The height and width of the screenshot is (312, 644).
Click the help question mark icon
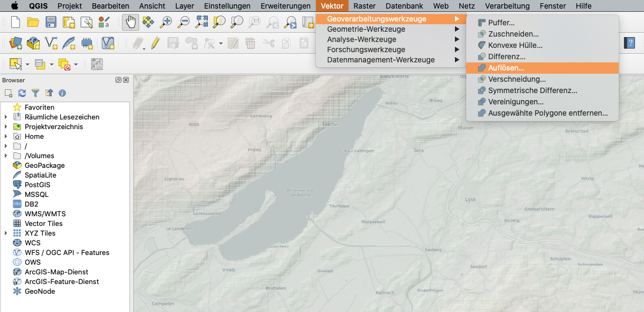click(629, 43)
